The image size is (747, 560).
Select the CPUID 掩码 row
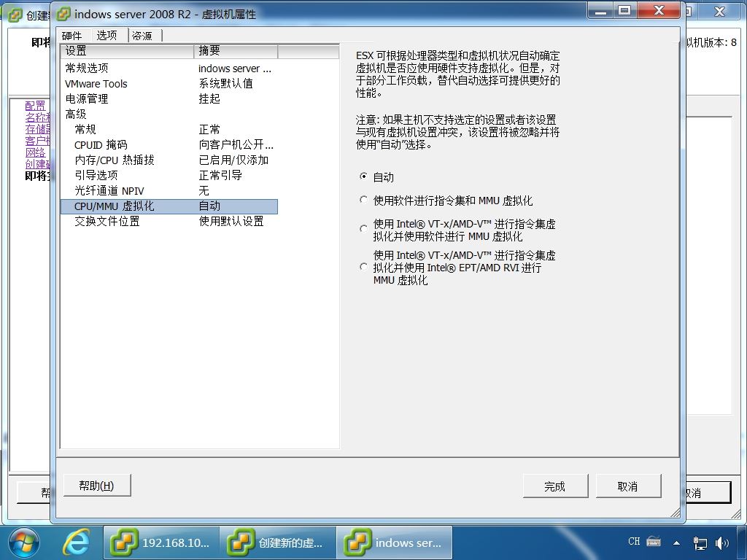pyautogui.click(x=169, y=145)
